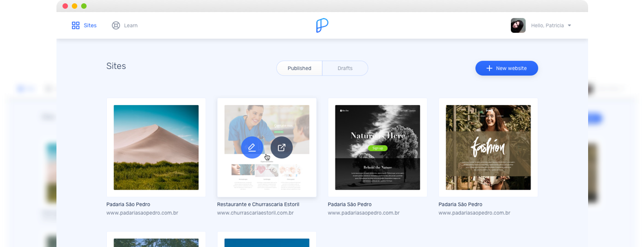Select the Nature is Here thumbnail
Image resolution: width=644 pixels, height=247 pixels.
point(378,147)
